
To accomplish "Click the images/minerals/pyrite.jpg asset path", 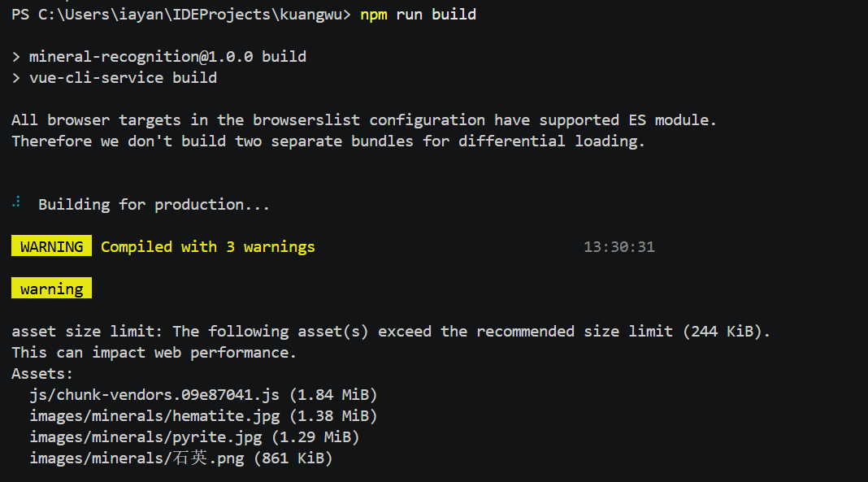I will (145, 437).
